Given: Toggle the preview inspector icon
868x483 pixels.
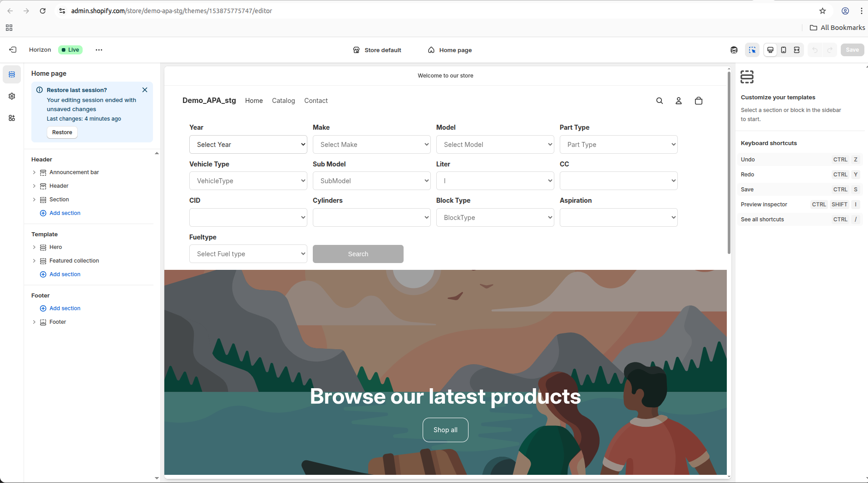Looking at the screenshot, I should point(752,50).
